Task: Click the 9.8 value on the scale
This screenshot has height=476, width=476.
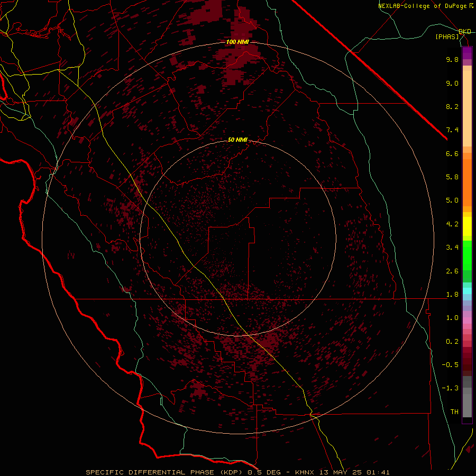Action: click(452, 59)
